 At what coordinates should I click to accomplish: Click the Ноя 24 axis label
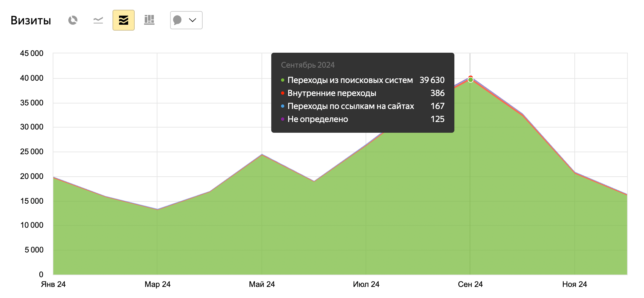[574, 284]
